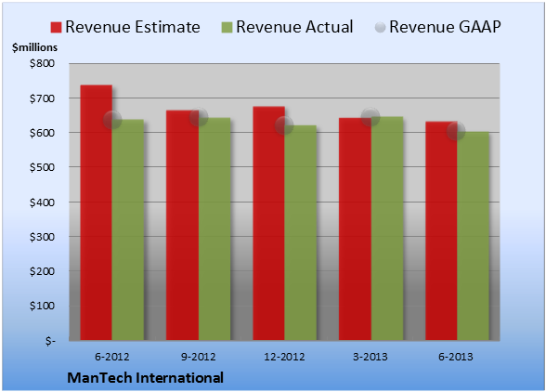
Task: Click the '$100' y-axis label
Action: 42,306
